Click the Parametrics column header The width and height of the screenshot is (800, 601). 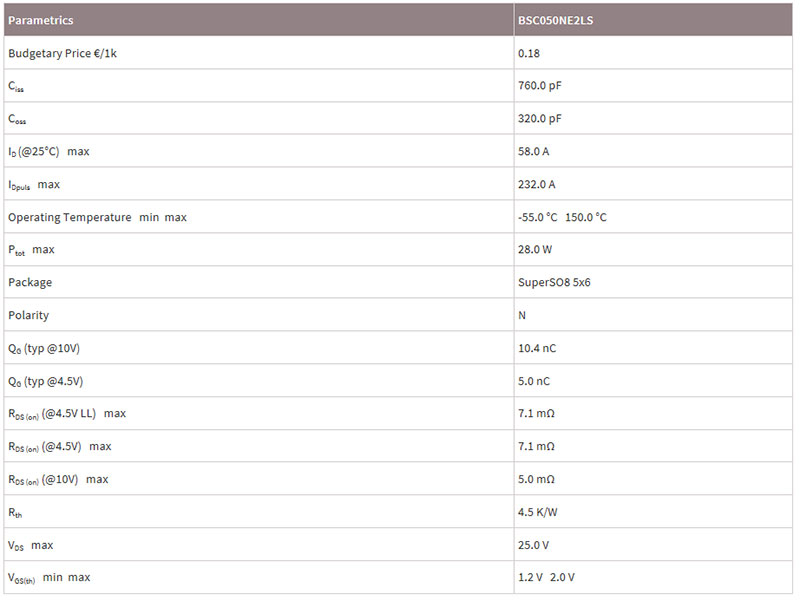[41, 20]
